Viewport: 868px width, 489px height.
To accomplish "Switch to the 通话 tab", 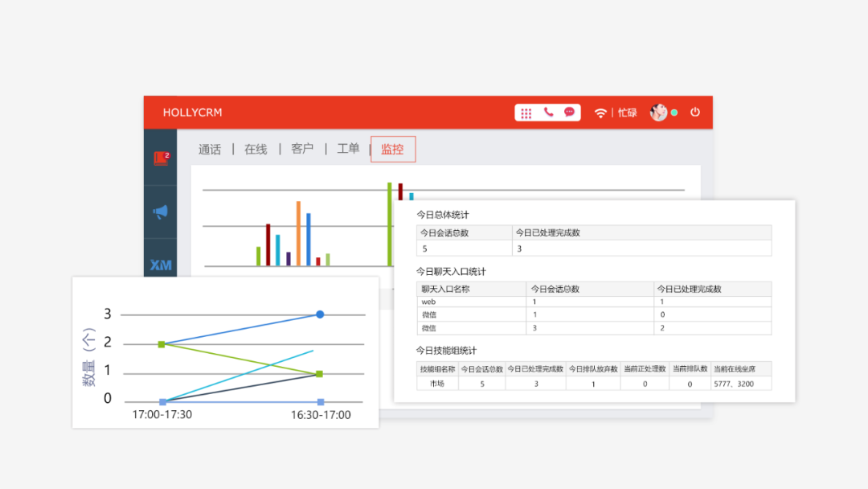I will point(209,149).
